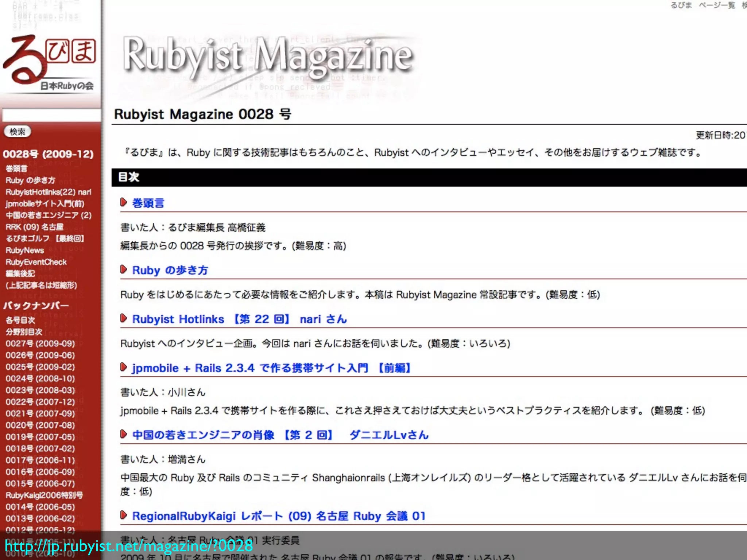
Task: Click the red arrow beside Rubyist Hotlinks heading
Action: point(124,318)
